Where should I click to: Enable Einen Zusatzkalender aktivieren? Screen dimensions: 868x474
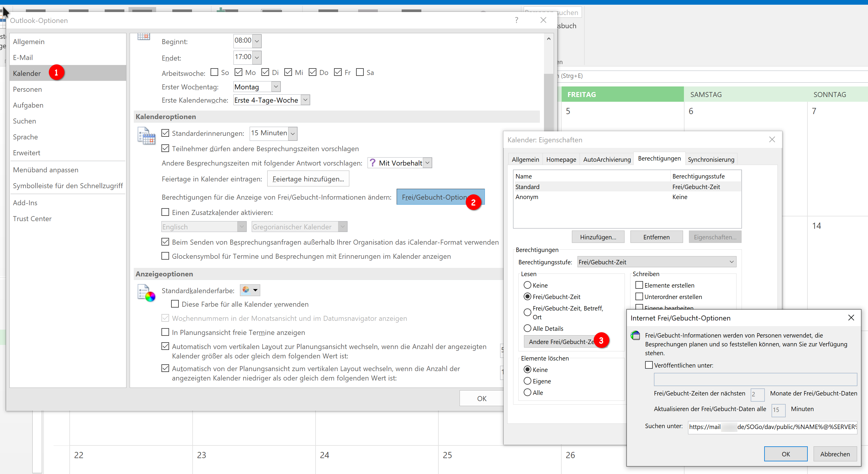pos(165,212)
